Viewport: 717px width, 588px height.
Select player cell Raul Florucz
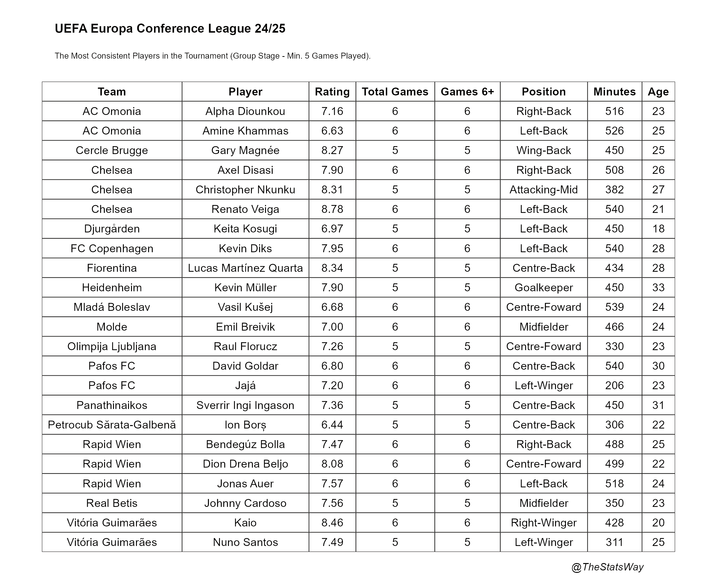click(x=245, y=346)
